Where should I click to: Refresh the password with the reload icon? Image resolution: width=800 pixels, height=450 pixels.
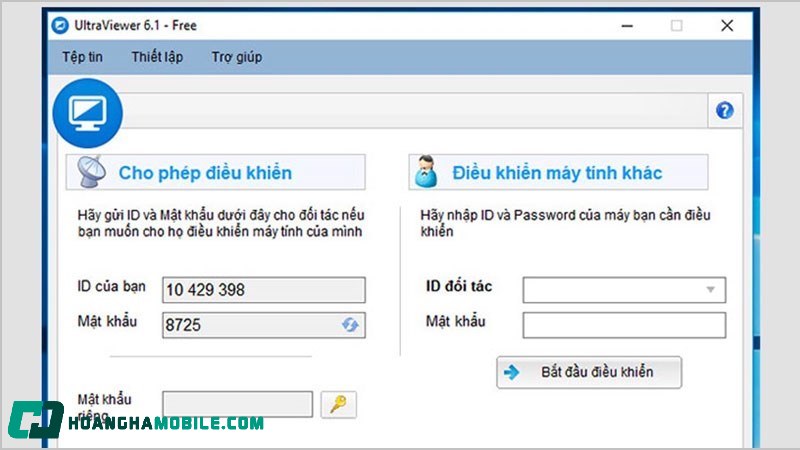coord(350,325)
